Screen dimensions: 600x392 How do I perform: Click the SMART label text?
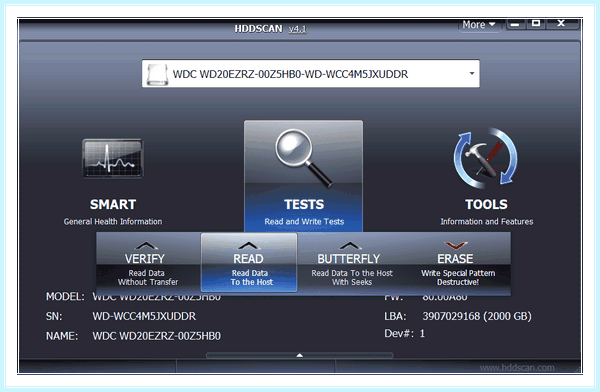tap(113, 204)
